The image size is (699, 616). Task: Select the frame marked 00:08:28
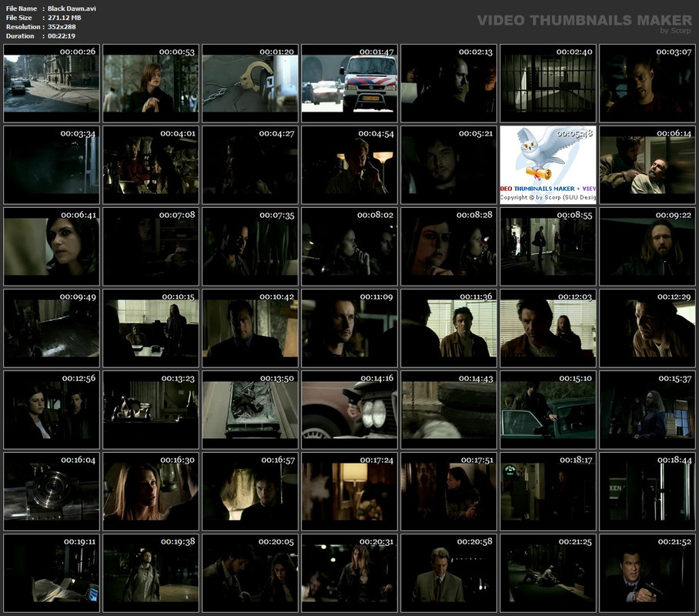(449, 246)
